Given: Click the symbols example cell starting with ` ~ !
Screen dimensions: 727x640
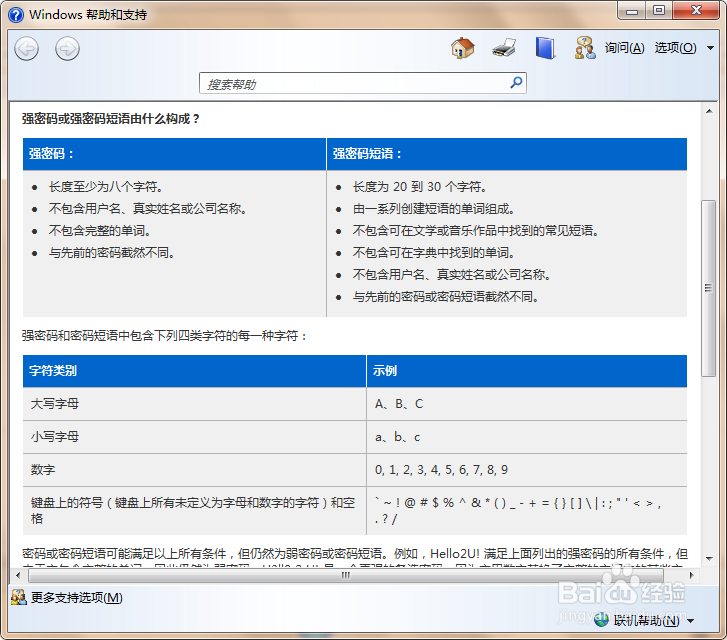Looking at the screenshot, I should click(x=527, y=511).
